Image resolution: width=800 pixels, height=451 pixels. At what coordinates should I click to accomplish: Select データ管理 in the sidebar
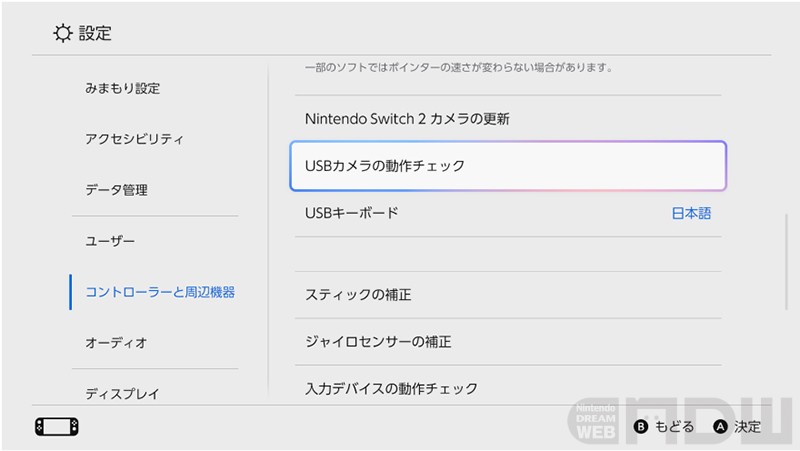click(116, 190)
